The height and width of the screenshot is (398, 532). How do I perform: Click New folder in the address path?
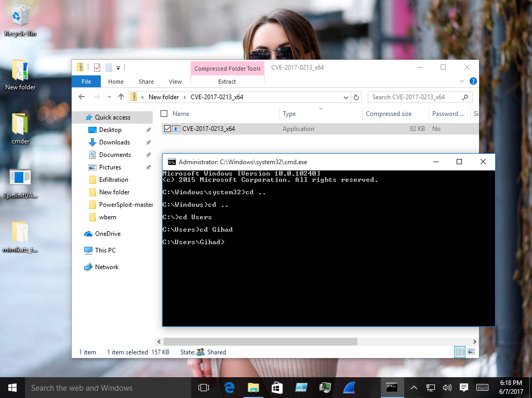click(164, 97)
